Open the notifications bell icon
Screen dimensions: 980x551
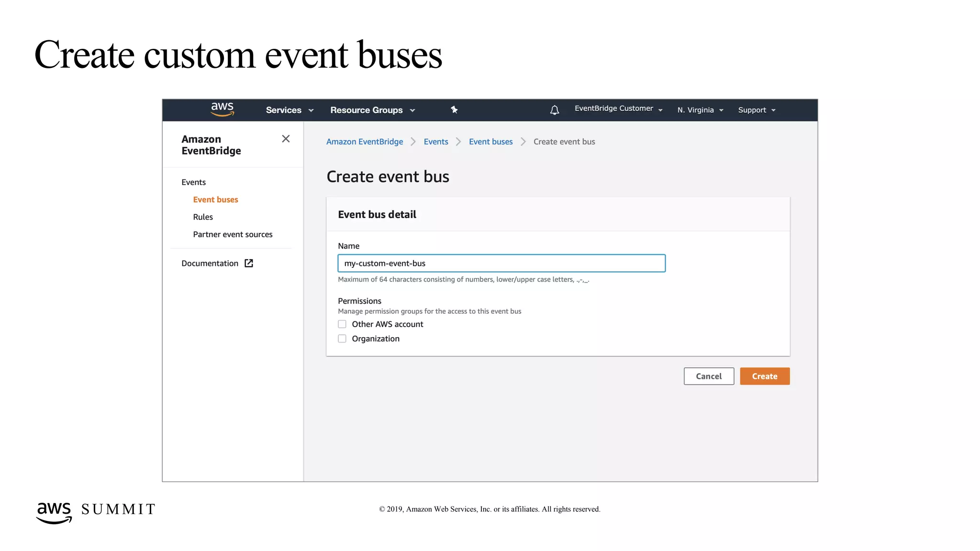[x=555, y=110]
